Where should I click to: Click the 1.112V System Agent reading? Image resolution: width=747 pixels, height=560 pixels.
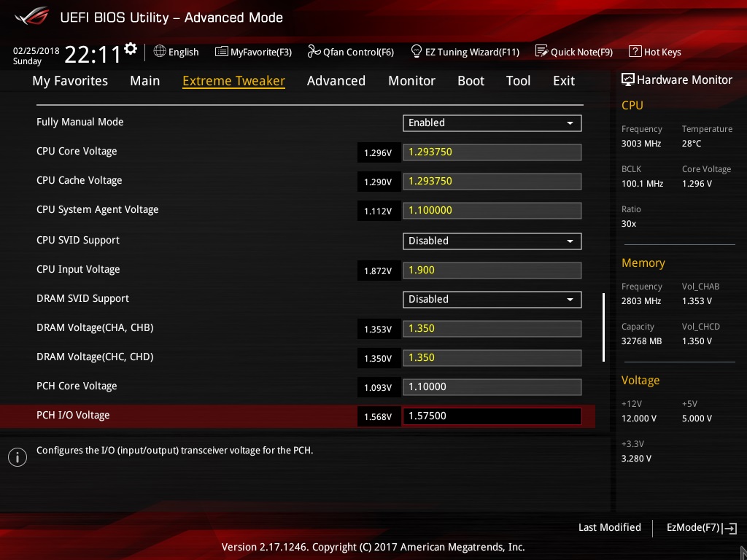[x=378, y=211]
